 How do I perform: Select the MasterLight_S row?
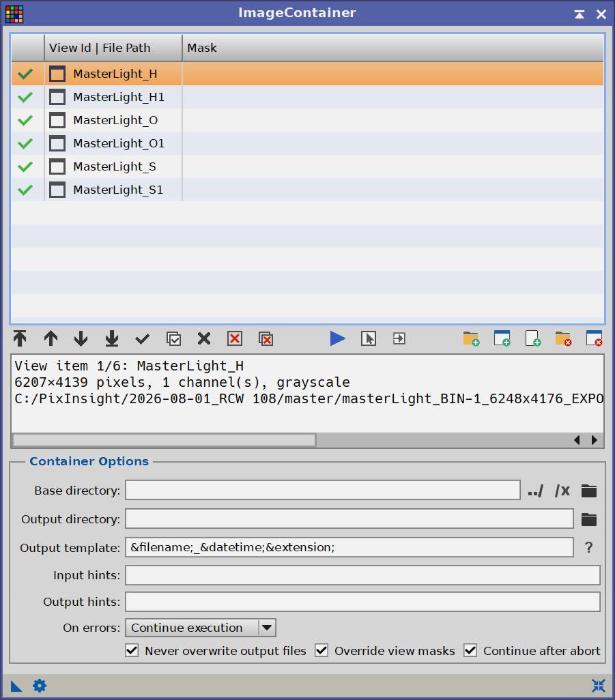pos(307,166)
